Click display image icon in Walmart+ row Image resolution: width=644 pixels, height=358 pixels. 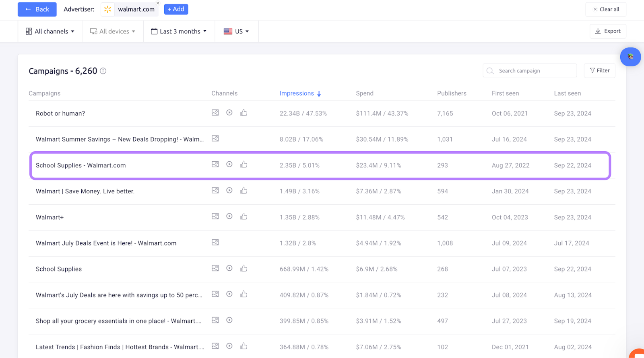pos(215,216)
